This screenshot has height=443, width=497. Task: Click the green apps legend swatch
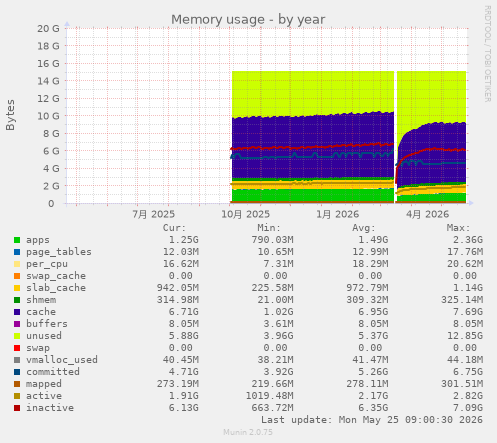pos(17,240)
